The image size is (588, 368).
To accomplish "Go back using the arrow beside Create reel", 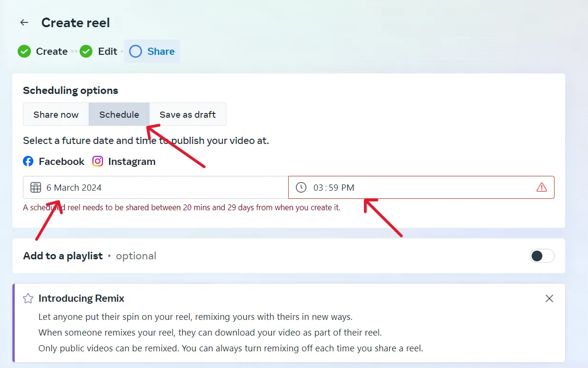I will [x=24, y=22].
